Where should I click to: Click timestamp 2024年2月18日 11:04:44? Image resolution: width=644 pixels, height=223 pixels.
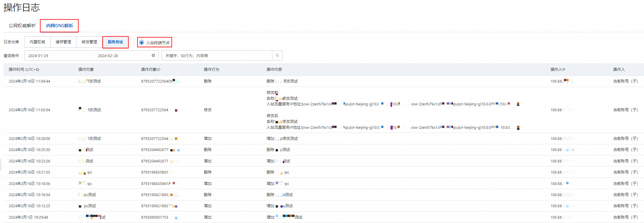tap(29, 81)
